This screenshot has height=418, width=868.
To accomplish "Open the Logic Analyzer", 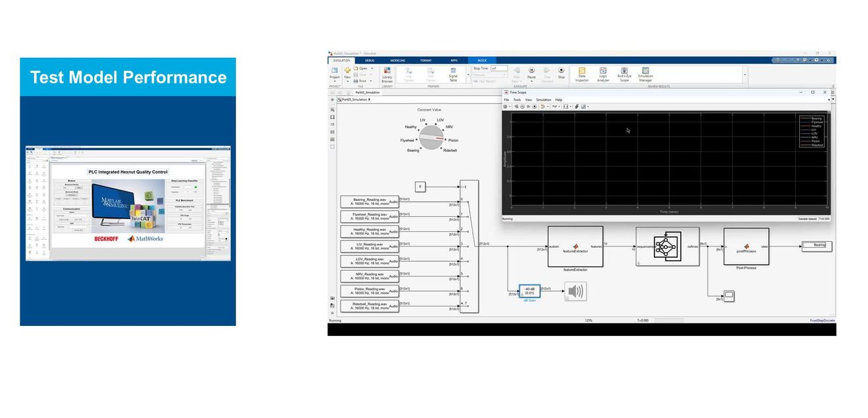I will pos(603,74).
